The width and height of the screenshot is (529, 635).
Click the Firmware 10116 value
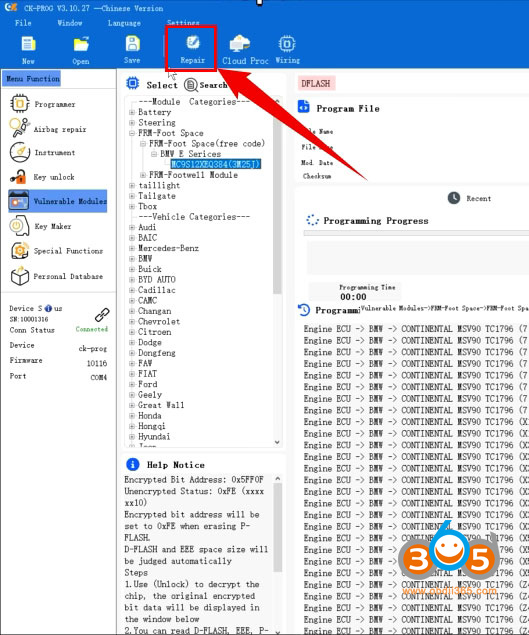coord(97,363)
